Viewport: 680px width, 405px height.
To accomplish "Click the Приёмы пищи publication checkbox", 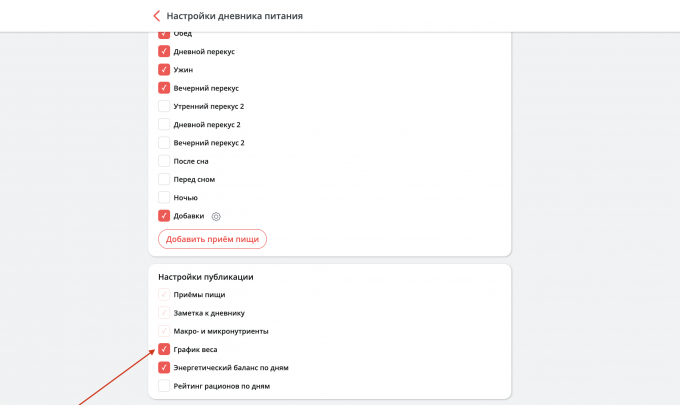I will 164,295.
